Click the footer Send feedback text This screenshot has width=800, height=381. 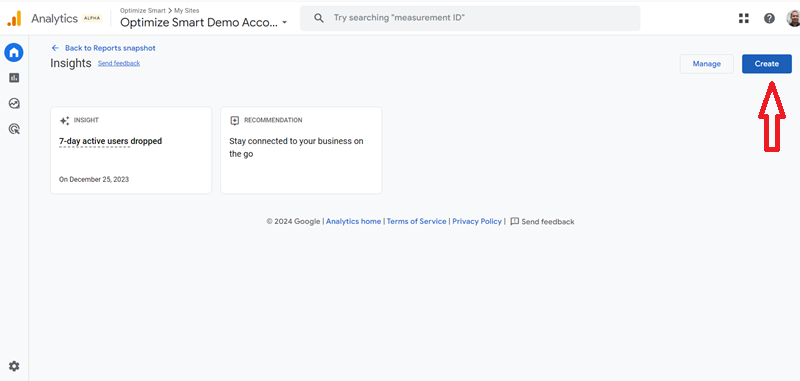pyautogui.click(x=548, y=222)
